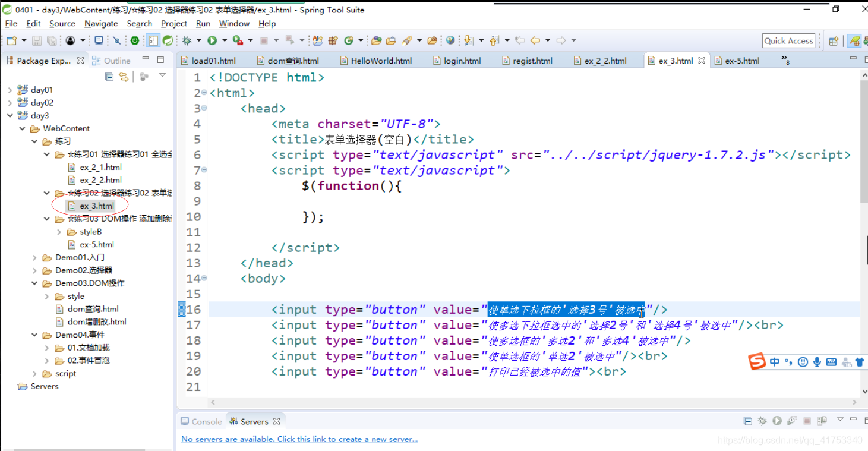Click the green Spring leaf toolbar icon
Screen dimensions: 868x451
(169, 40)
